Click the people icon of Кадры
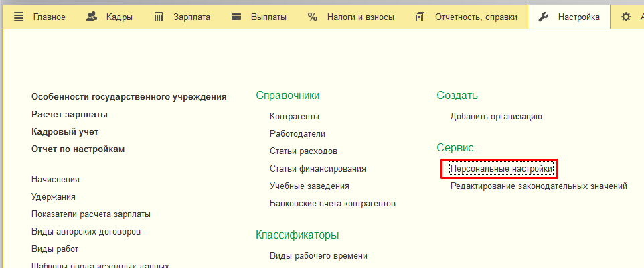Image resolution: width=644 pixels, height=268 pixels. pyautogui.click(x=92, y=17)
